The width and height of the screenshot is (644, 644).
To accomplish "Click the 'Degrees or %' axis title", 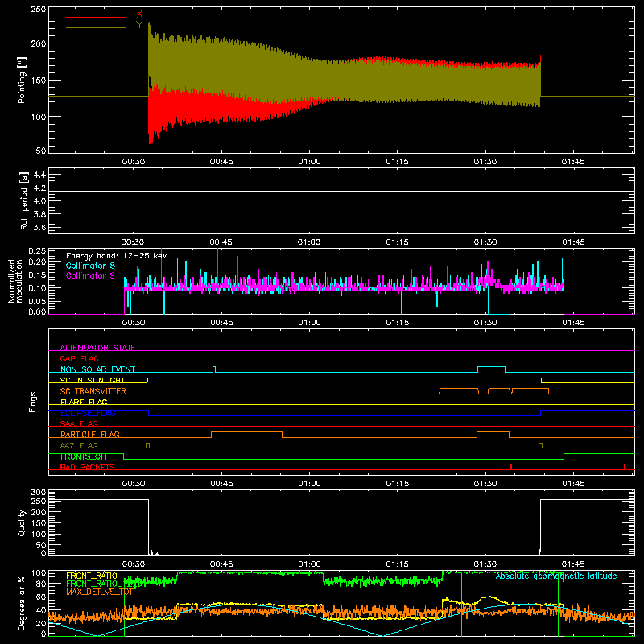I will (x=22, y=603).
